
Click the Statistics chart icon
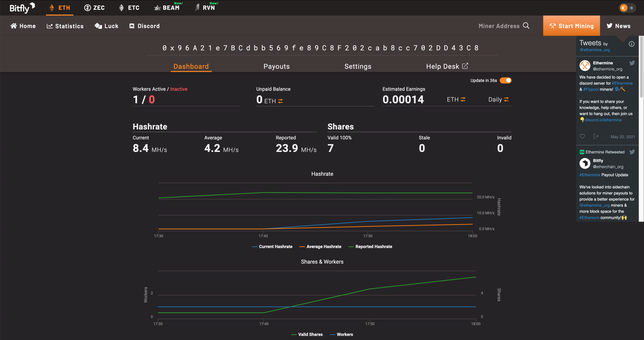click(x=50, y=26)
